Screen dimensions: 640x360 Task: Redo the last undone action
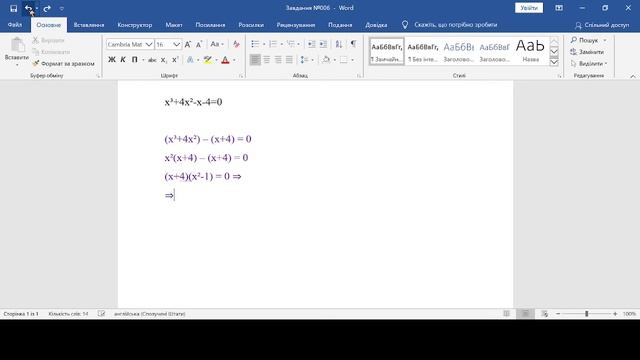(x=47, y=8)
